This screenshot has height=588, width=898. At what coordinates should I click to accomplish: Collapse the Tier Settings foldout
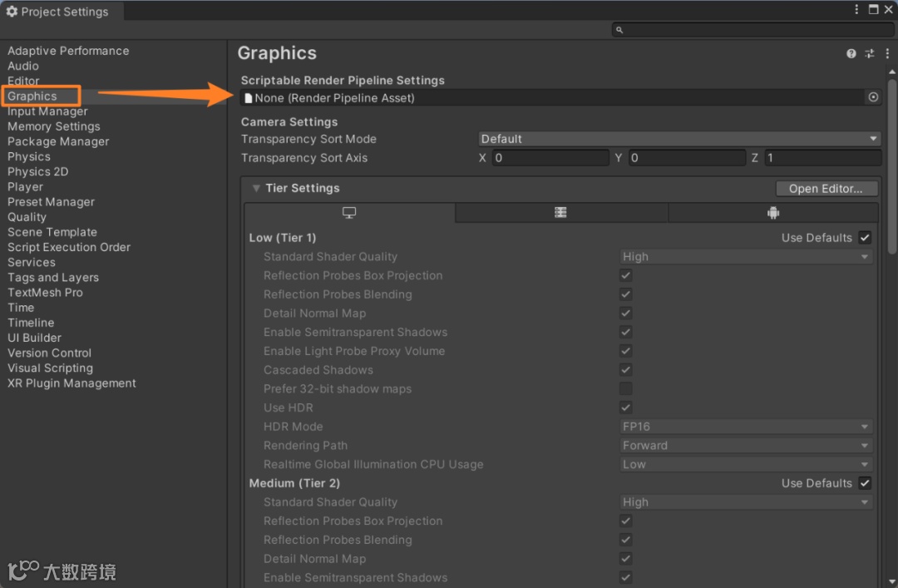point(256,189)
